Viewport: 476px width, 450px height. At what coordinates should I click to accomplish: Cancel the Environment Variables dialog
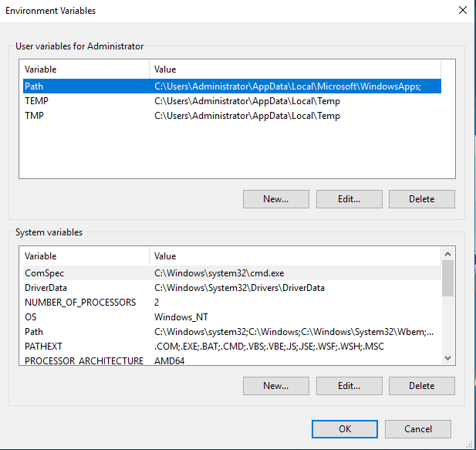pyautogui.click(x=418, y=429)
